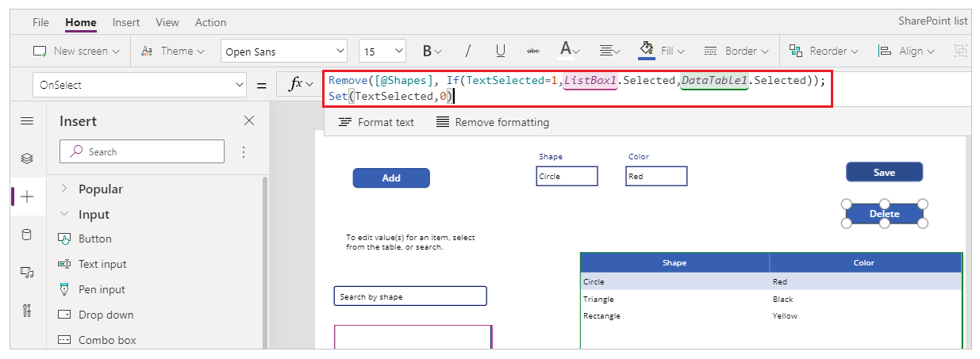Toggle strikethrough formatting
The image size is (980, 359).
[533, 51]
